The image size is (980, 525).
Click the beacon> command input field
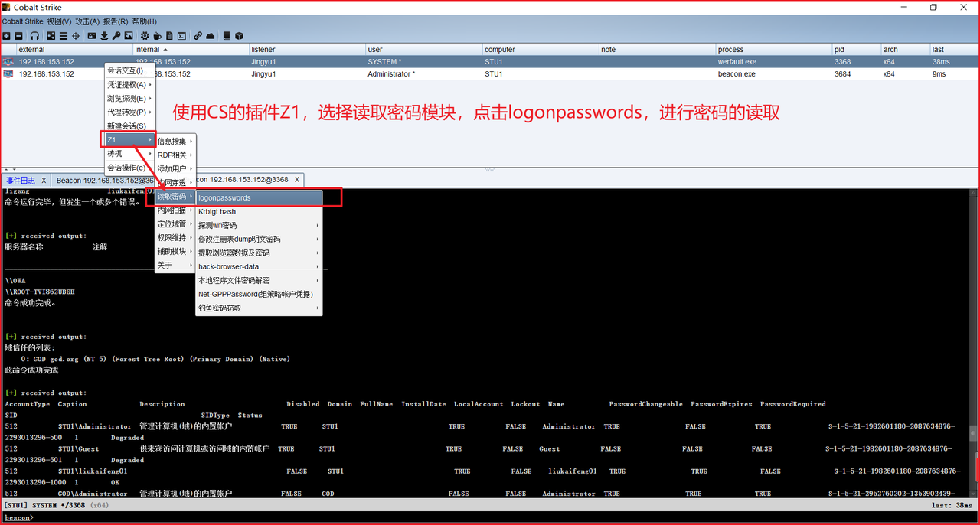pos(505,517)
